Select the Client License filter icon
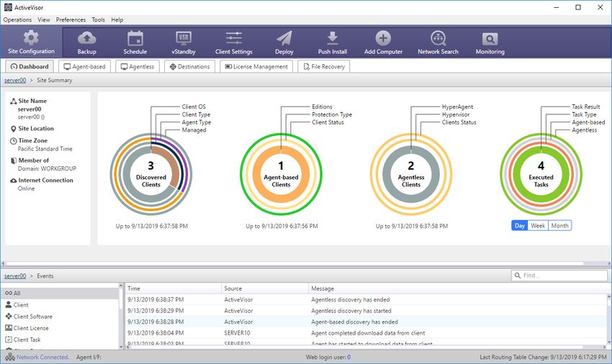The height and width of the screenshot is (364, 612). pos(9,328)
